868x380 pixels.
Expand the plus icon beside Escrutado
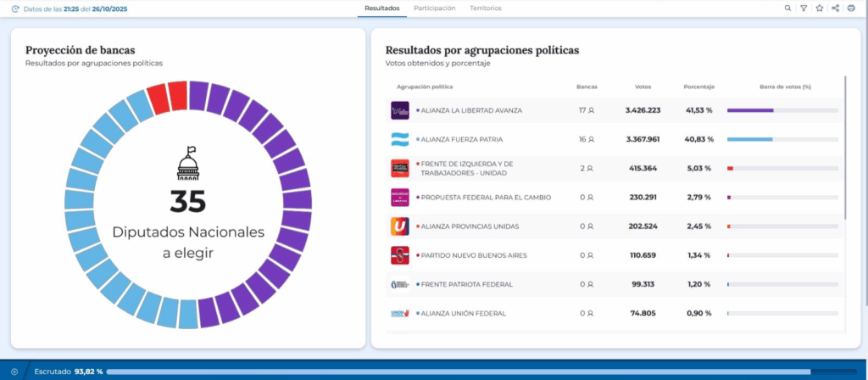click(x=14, y=372)
